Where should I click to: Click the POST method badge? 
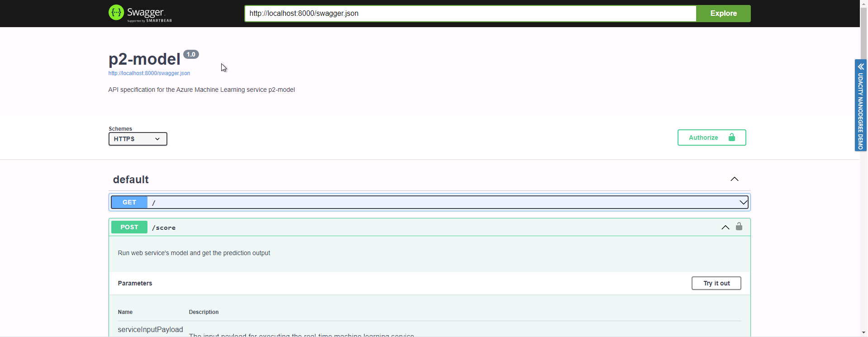click(x=129, y=227)
